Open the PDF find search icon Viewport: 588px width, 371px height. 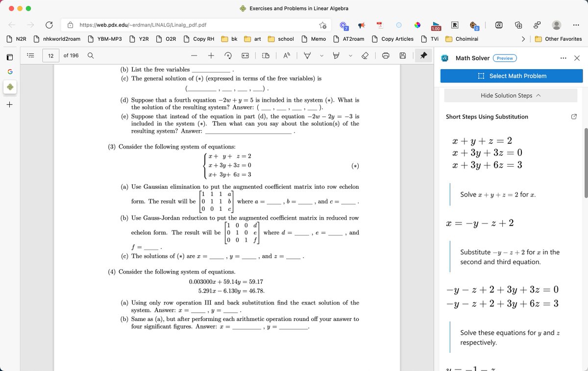coord(91,55)
